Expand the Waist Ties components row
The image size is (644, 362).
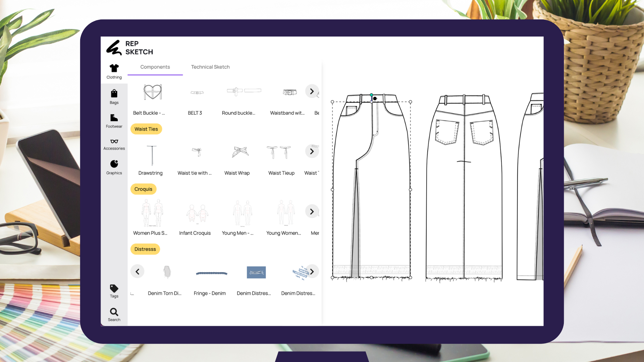pyautogui.click(x=312, y=151)
